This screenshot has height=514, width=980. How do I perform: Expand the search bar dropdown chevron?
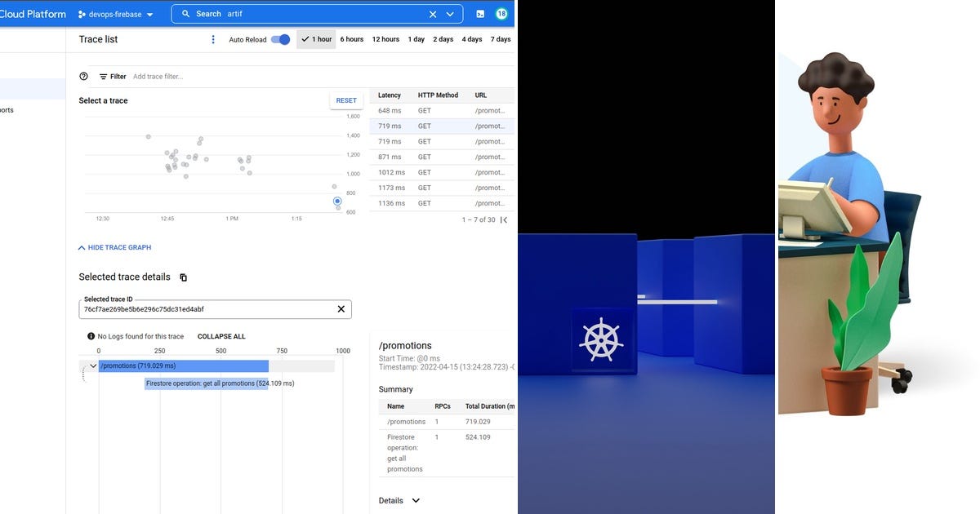pyautogui.click(x=450, y=13)
